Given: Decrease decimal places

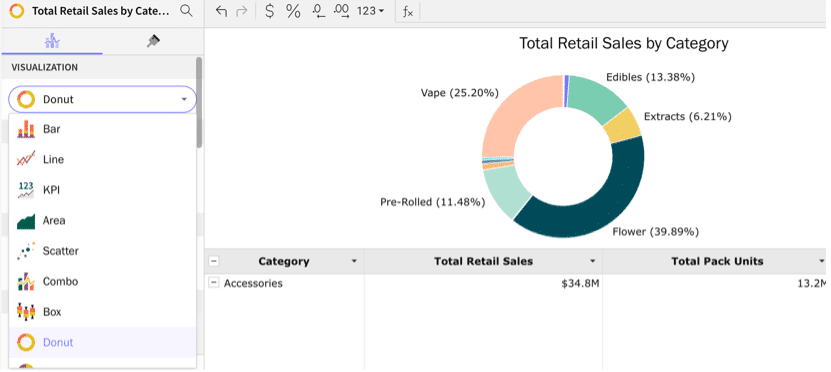Looking at the screenshot, I should tap(318, 11).
